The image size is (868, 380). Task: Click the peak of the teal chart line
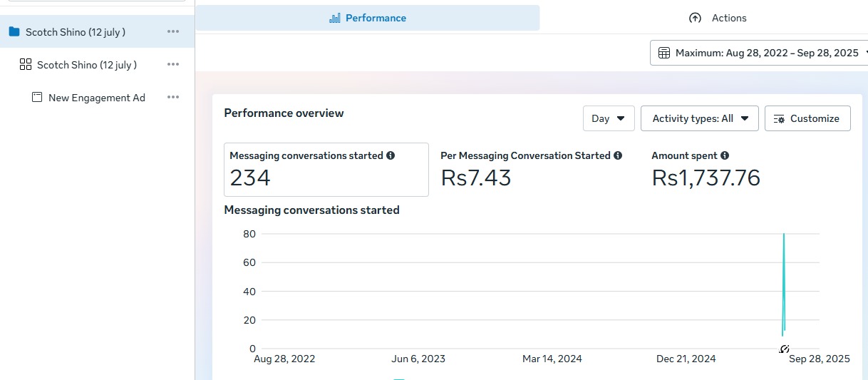pyautogui.click(x=784, y=235)
